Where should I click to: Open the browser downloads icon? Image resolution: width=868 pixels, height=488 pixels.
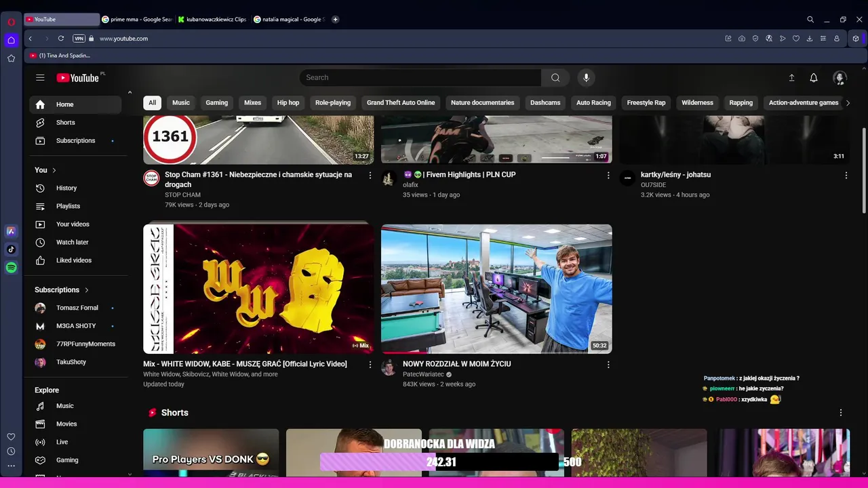click(810, 39)
